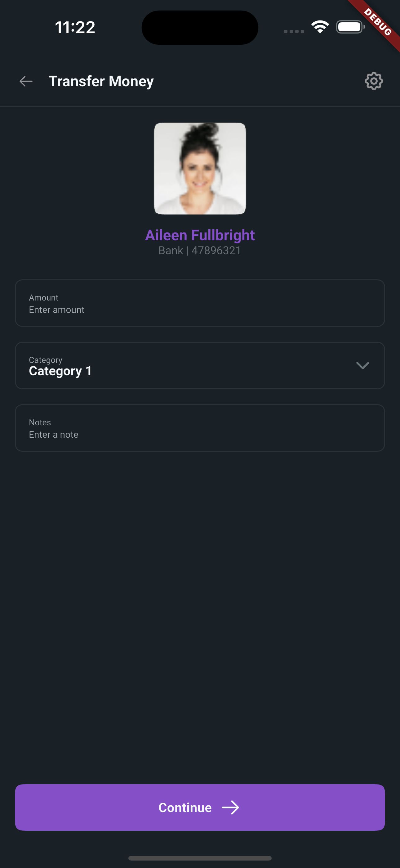The height and width of the screenshot is (868, 400).
Task: Tap the Amount field label
Action: [x=43, y=297]
